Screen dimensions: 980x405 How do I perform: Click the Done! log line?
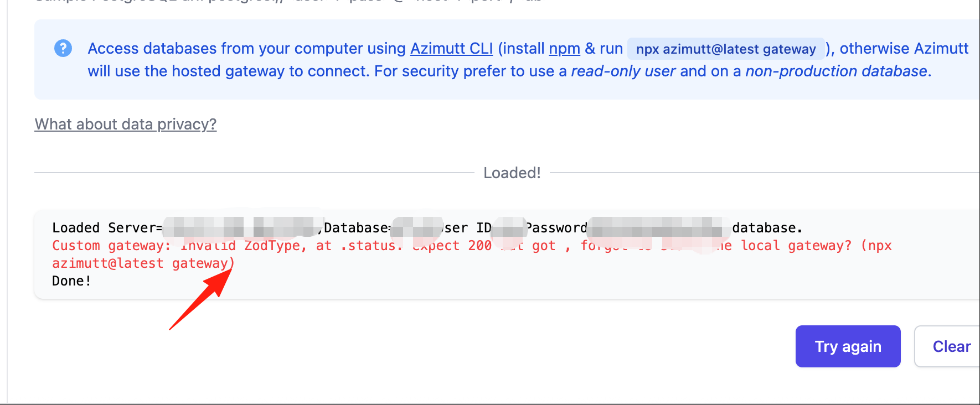[71, 281]
